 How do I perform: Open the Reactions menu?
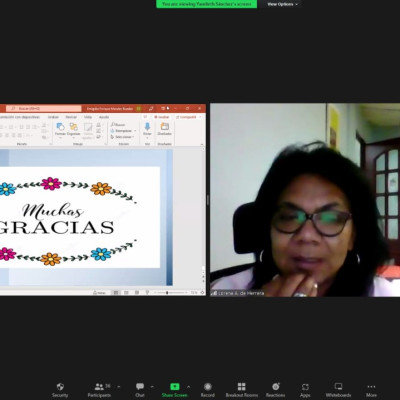(275, 390)
